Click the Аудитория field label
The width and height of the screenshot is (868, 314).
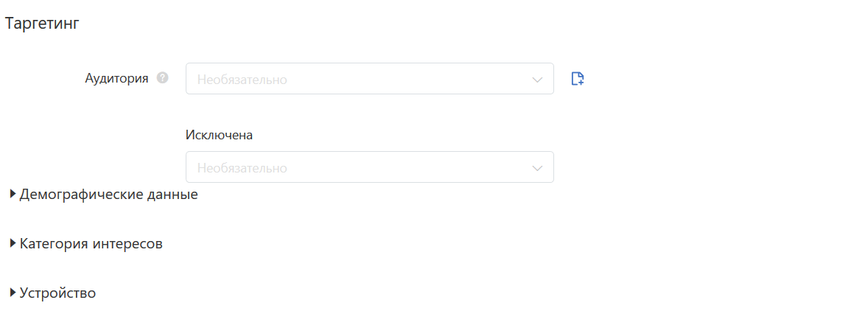[117, 78]
